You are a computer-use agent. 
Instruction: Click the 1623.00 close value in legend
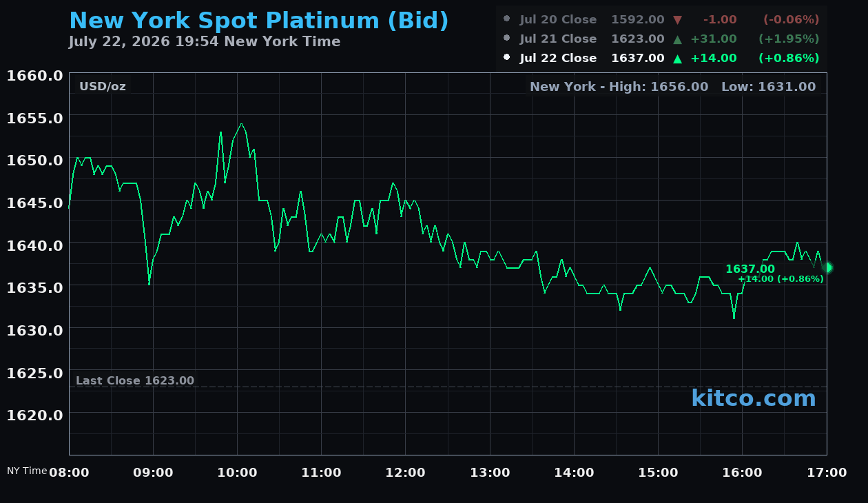point(638,39)
